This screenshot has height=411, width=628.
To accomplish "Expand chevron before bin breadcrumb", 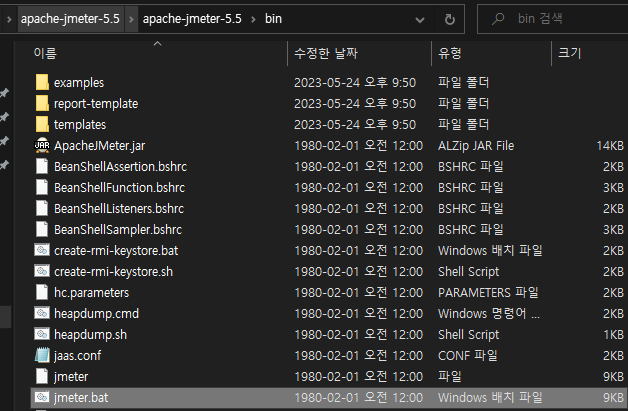I will [x=253, y=19].
